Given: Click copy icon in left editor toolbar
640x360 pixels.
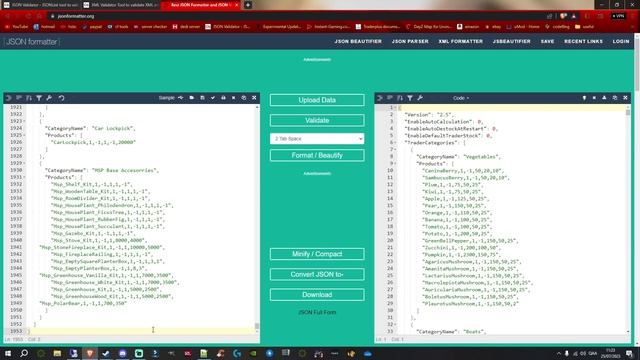Looking at the screenshot, I should 244,98.
